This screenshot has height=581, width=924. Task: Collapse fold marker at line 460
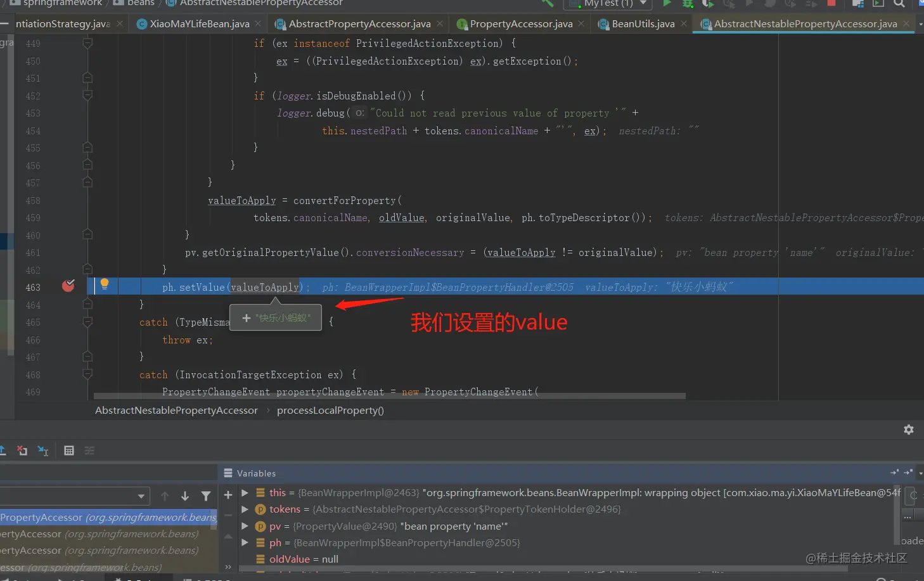coord(87,234)
